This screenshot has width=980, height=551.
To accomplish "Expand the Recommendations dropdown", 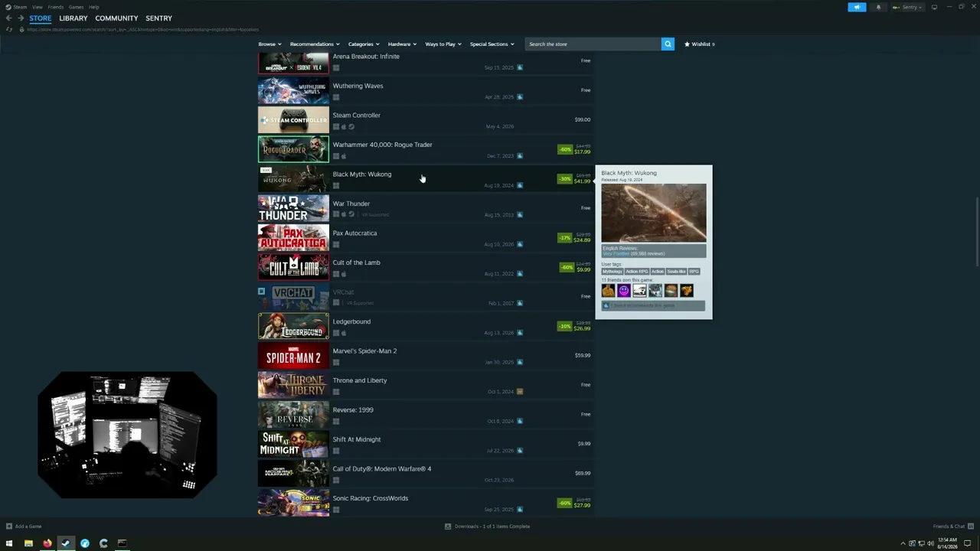I will (315, 44).
